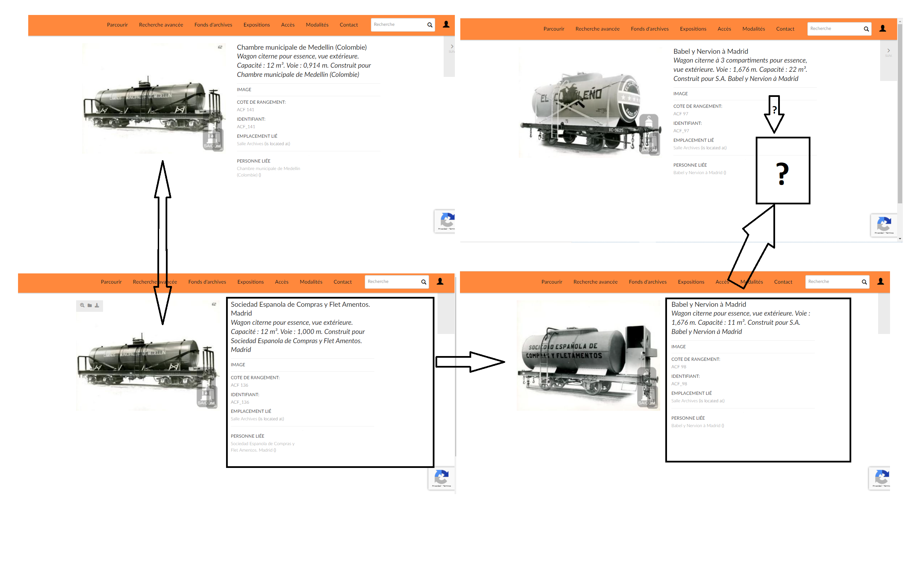Open Fonds d'archives on the Medellin page
The height and width of the screenshot is (573, 924).
point(213,25)
